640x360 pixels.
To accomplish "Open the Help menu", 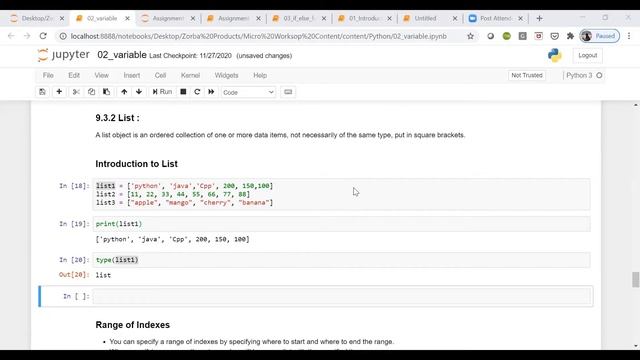I will (260, 75).
